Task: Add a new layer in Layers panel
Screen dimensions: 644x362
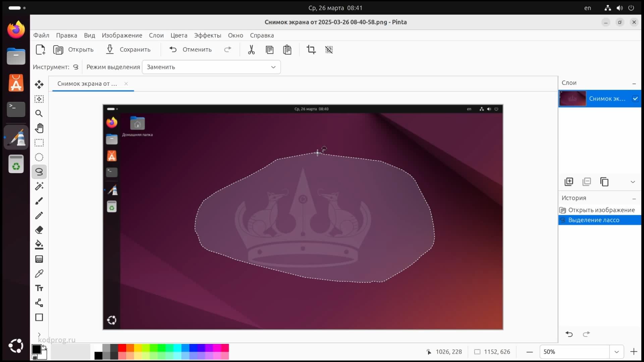Action: [x=569, y=182]
